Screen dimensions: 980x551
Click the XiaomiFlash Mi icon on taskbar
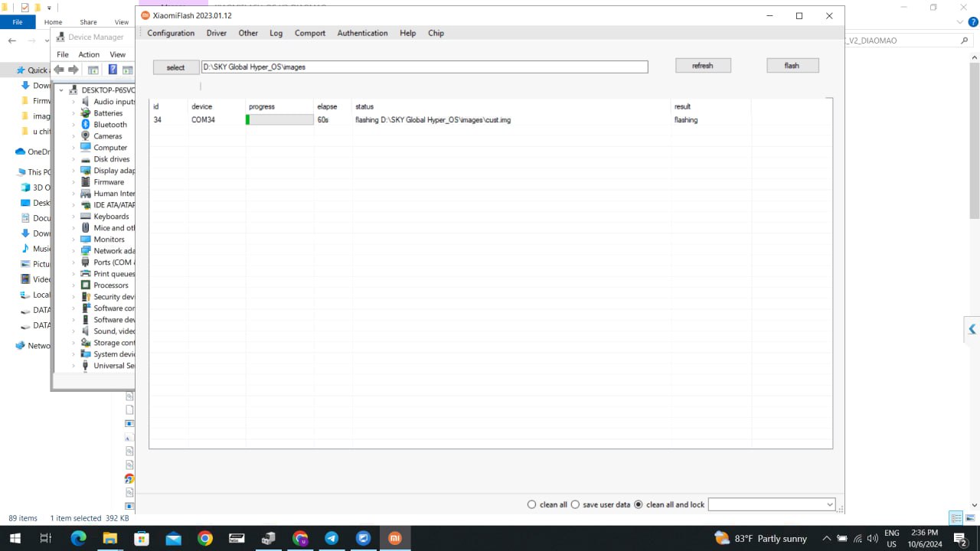395,539
